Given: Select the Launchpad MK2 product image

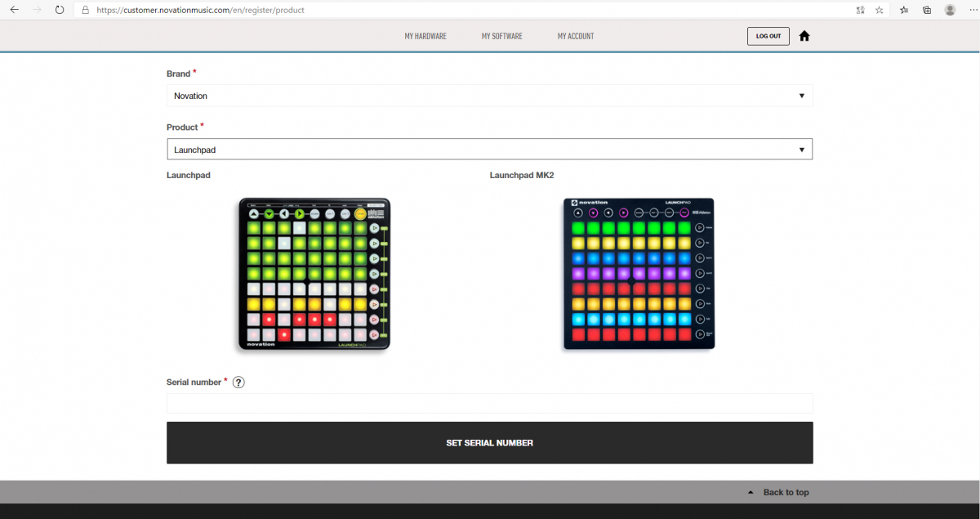Looking at the screenshot, I should (639, 274).
